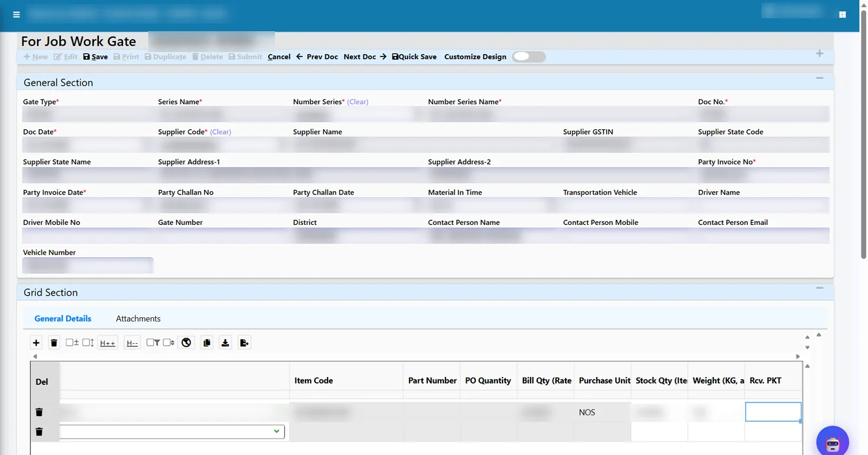Open the Party Invoice Date field
This screenshot has width=868, height=455.
(x=88, y=205)
